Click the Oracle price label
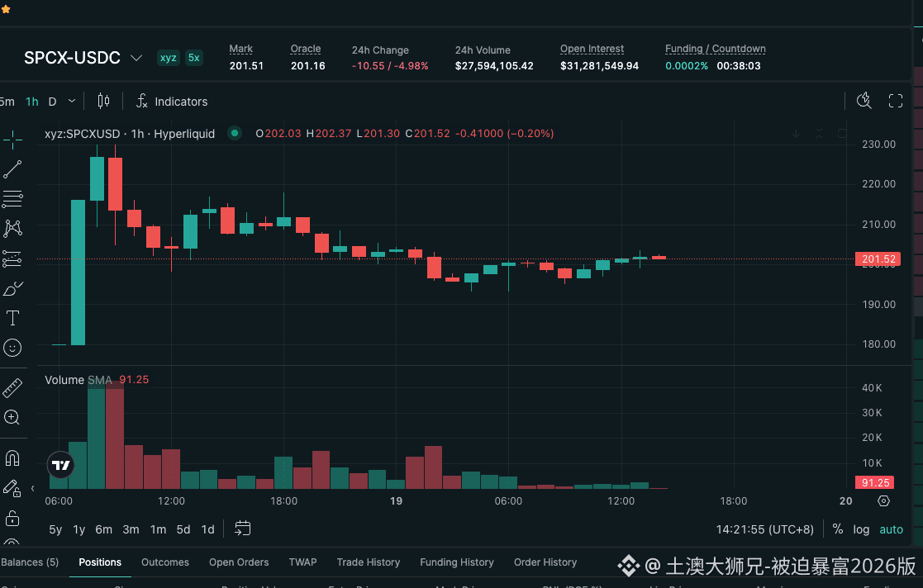923x588 pixels. (306, 49)
